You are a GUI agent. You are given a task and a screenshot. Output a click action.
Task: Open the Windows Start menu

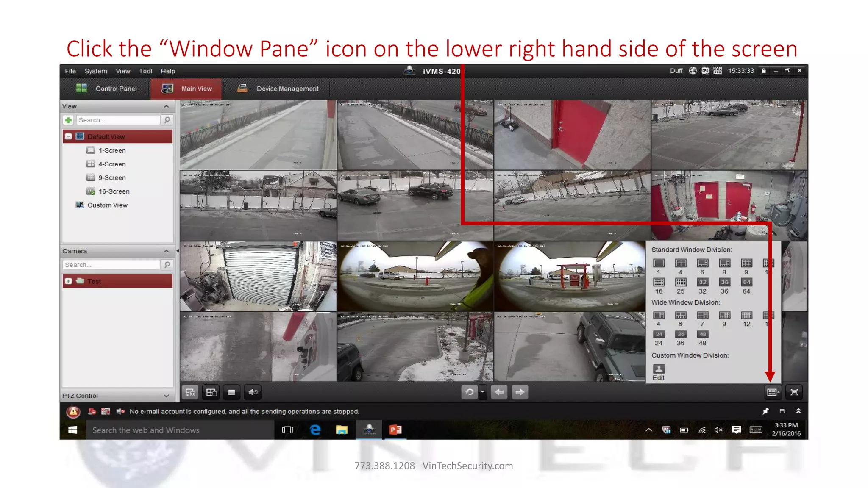(x=73, y=430)
